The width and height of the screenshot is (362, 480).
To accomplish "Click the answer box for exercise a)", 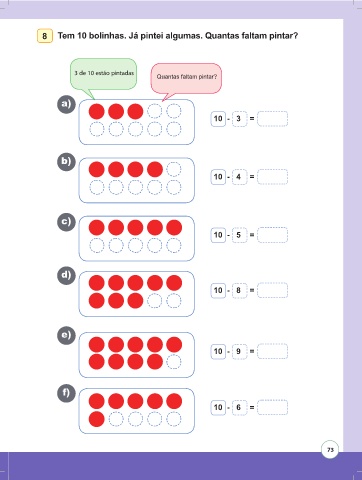I will point(272,119).
